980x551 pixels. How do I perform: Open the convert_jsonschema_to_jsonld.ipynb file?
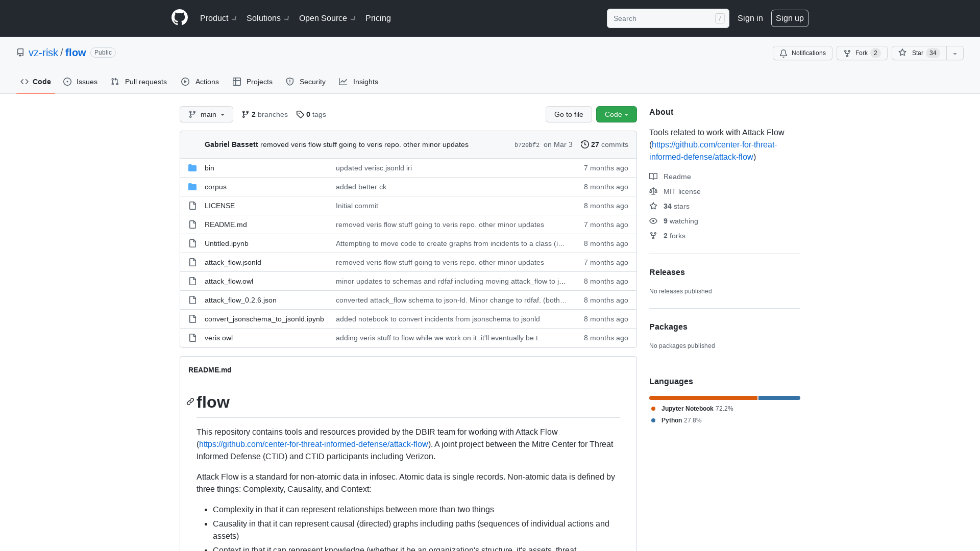tap(264, 319)
